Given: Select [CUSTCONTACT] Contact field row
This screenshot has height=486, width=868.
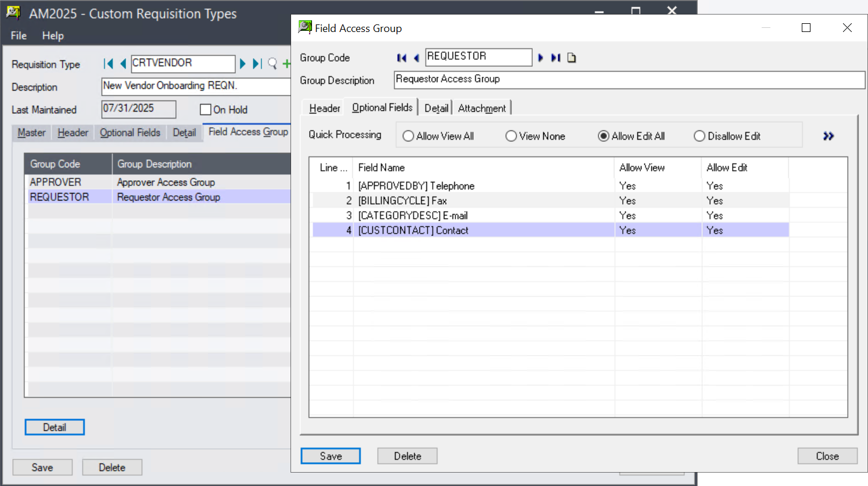Looking at the screenshot, I should point(551,230).
